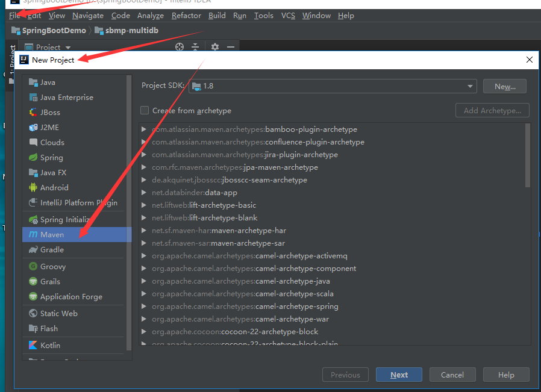Select the Application Forge icon

click(x=33, y=296)
